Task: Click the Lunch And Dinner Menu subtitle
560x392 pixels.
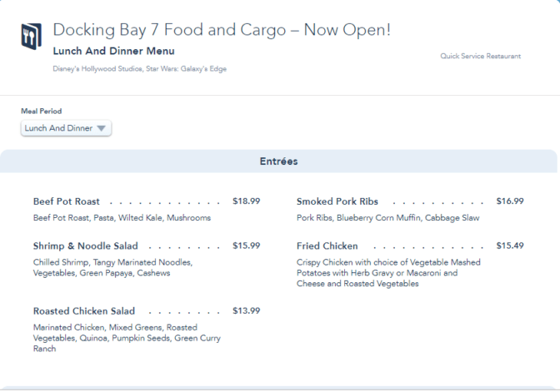Action: [x=113, y=51]
